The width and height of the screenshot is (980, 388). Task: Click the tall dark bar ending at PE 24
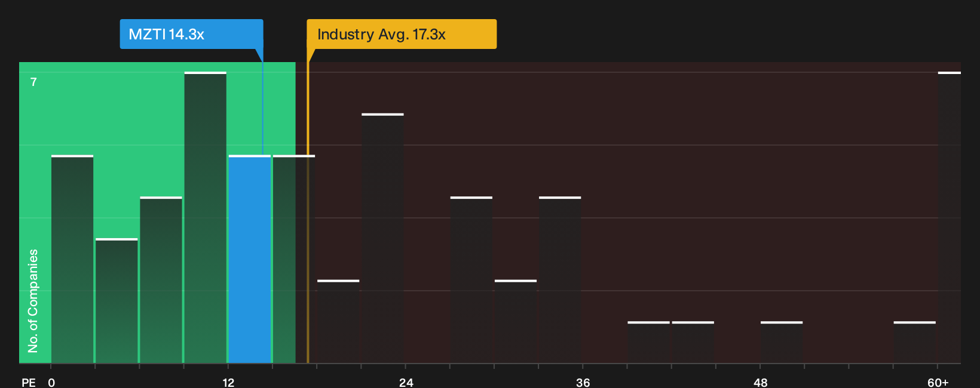coord(383,238)
